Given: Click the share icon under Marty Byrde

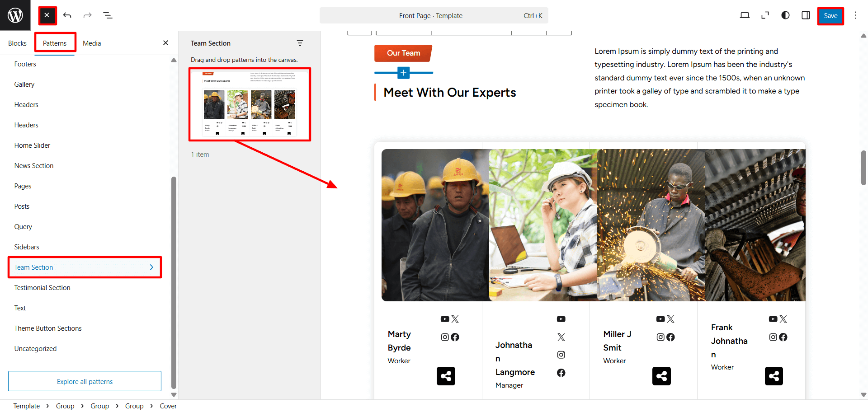Looking at the screenshot, I should click(446, 376).
